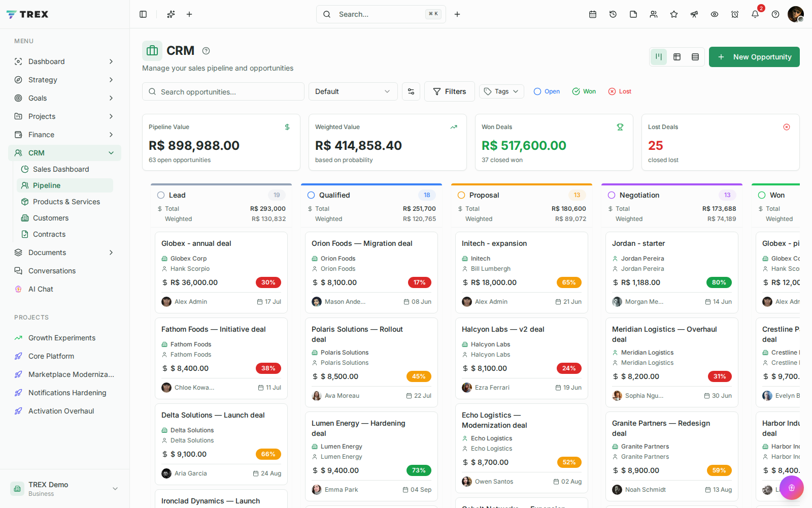Viewport: 812px width, 508px height.
Task: Toggle the sidebar panel icon
Action: 143,14
